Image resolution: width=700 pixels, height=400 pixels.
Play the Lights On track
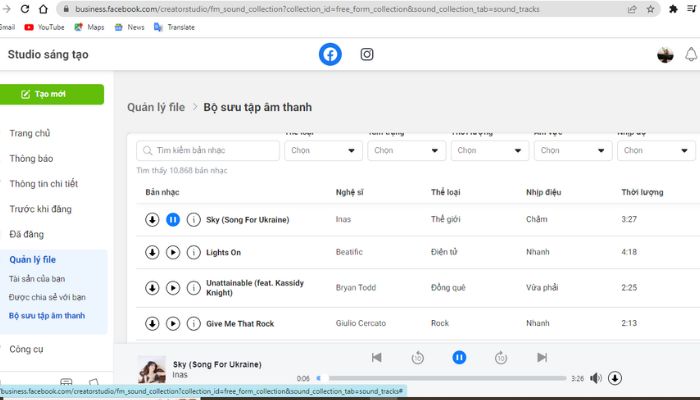[x=173, y=252]
